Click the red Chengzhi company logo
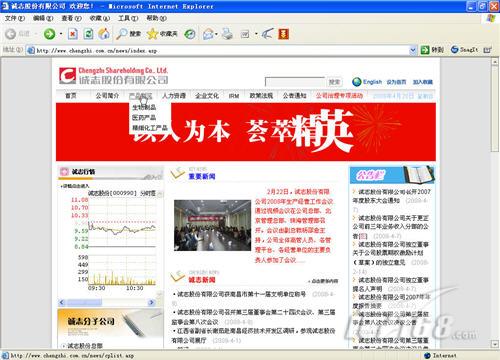This screenshot has width=500, height=360. coord(68,76)
